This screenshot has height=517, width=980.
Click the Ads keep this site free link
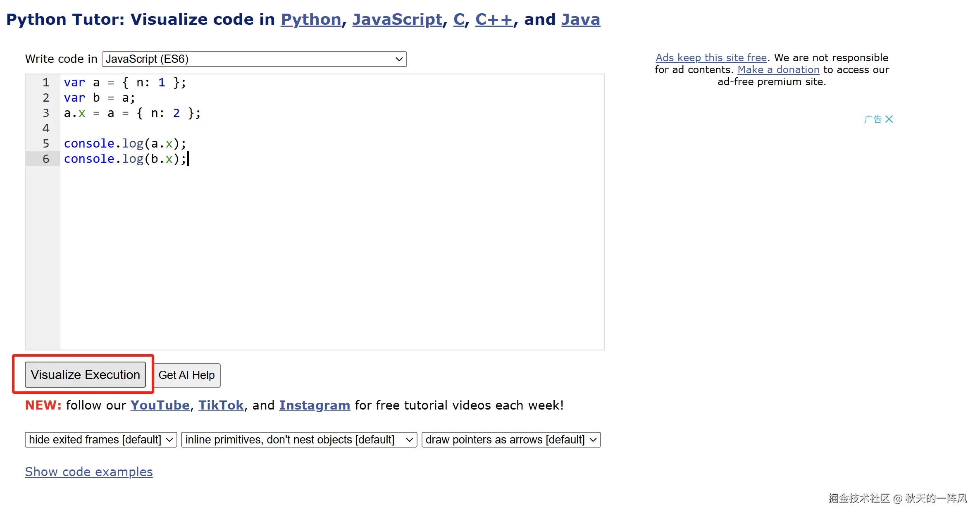coord(711,58)
